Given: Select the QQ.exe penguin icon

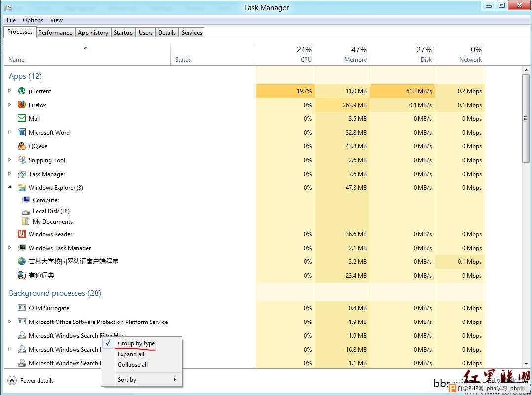Looking at the screenshot, I should [x=22, y=146].
